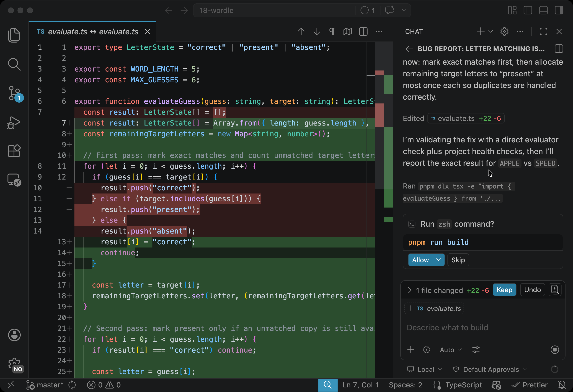Close the evaluate.ts diff tab

coord(147,31)
